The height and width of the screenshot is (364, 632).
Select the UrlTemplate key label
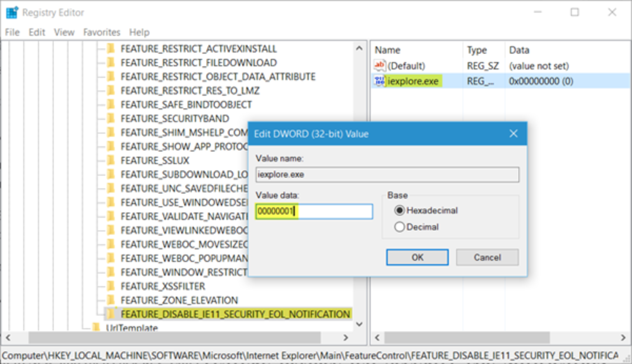click(x=132, y=328)
